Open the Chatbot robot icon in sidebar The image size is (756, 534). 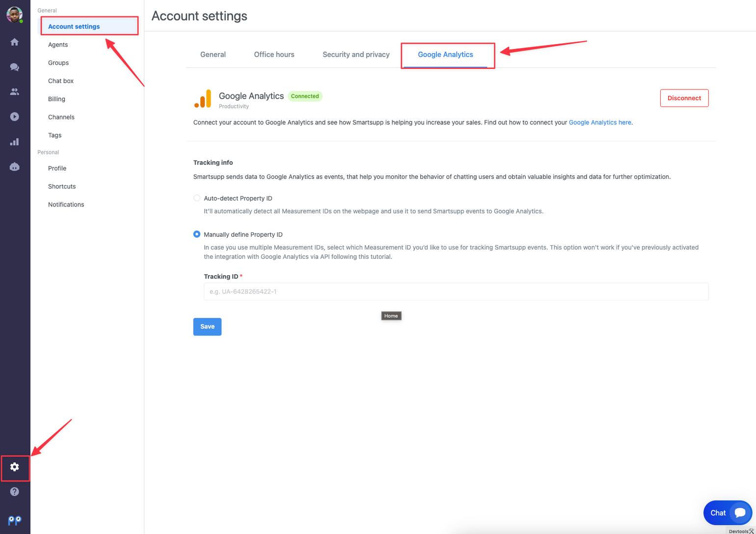click(15, 167)
